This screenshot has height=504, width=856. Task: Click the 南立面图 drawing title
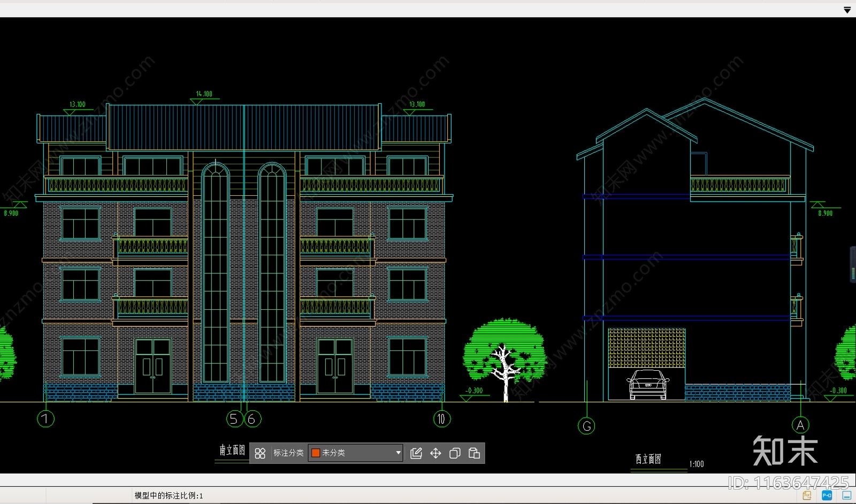click(232, 450)
